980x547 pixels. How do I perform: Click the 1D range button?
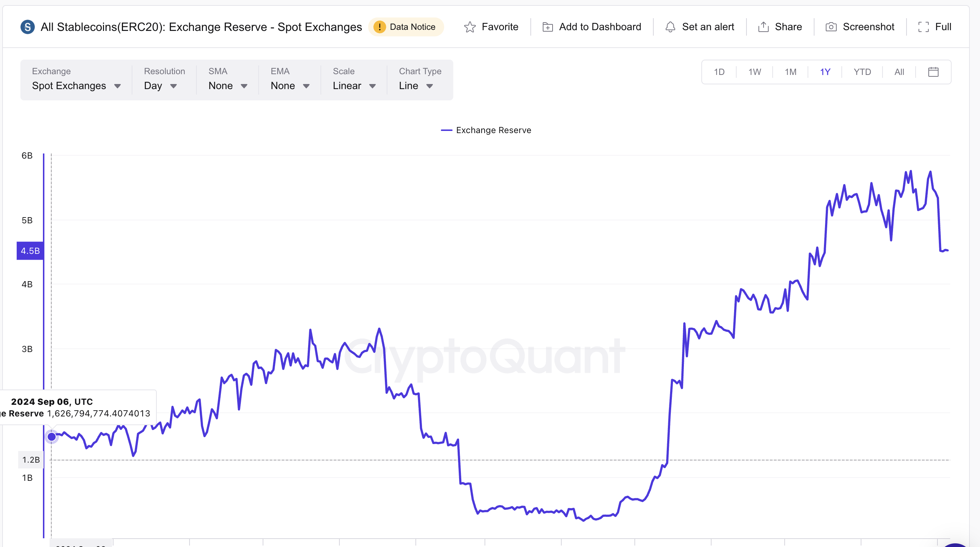click(720, 72)
